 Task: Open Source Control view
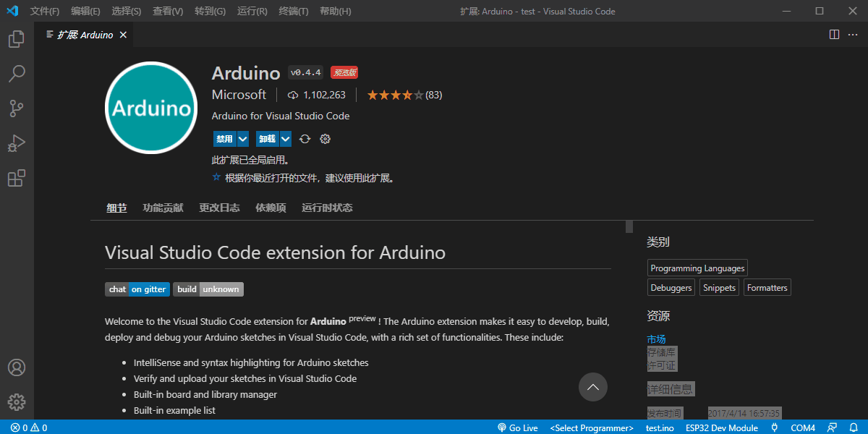17,109
